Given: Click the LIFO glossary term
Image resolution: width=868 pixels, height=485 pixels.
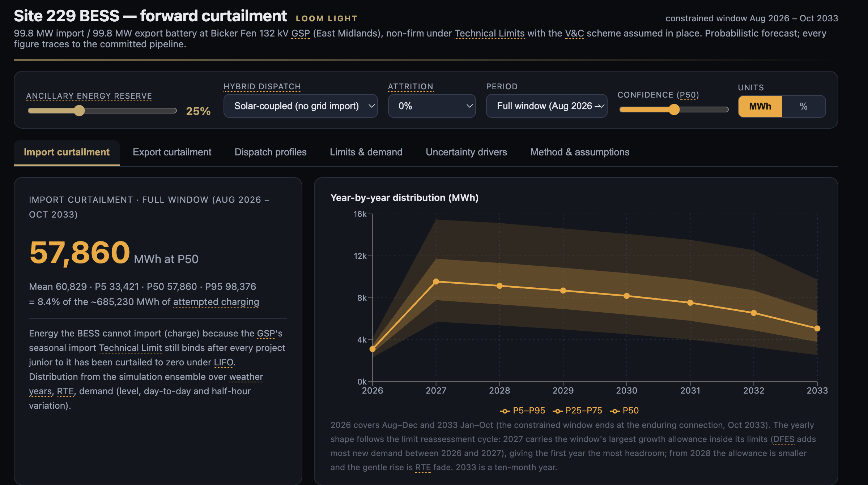Looking at the screenshot, I should pyautogui.click(x=224, y=362).
